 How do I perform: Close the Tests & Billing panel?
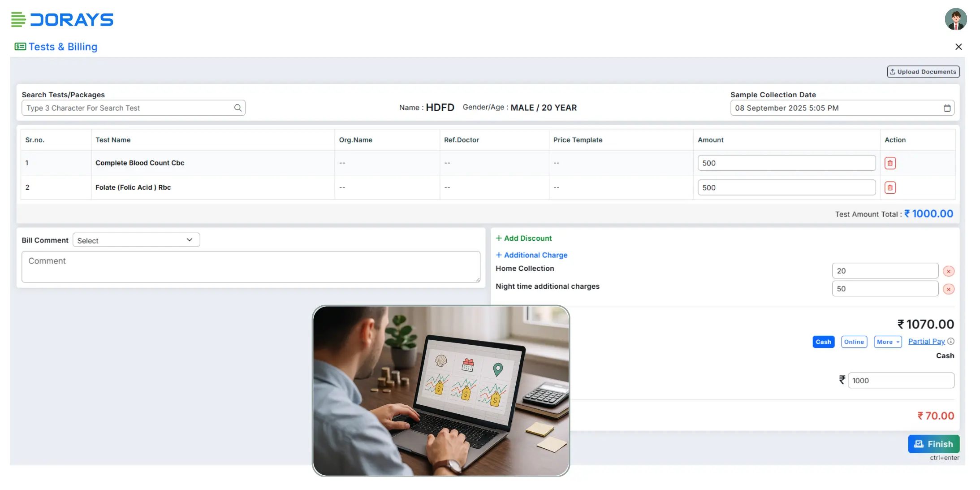958,47
